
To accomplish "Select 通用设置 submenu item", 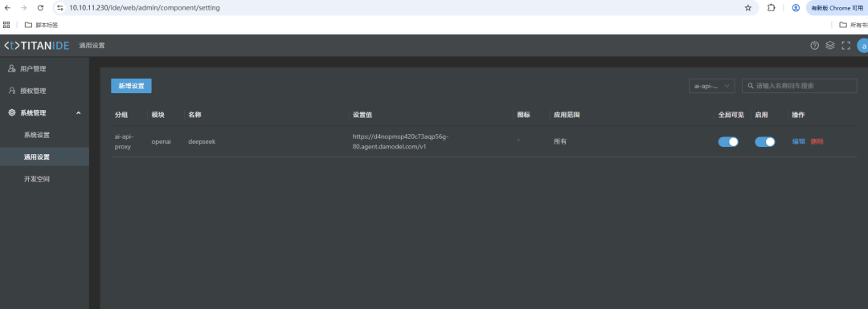I will [44, 157].
